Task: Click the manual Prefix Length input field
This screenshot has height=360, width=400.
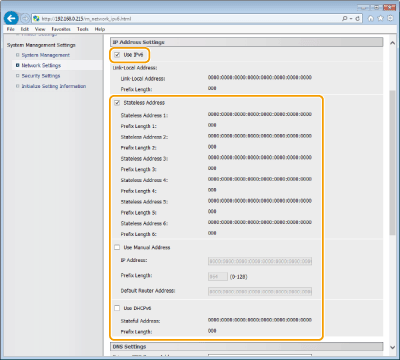Action: 218,276
